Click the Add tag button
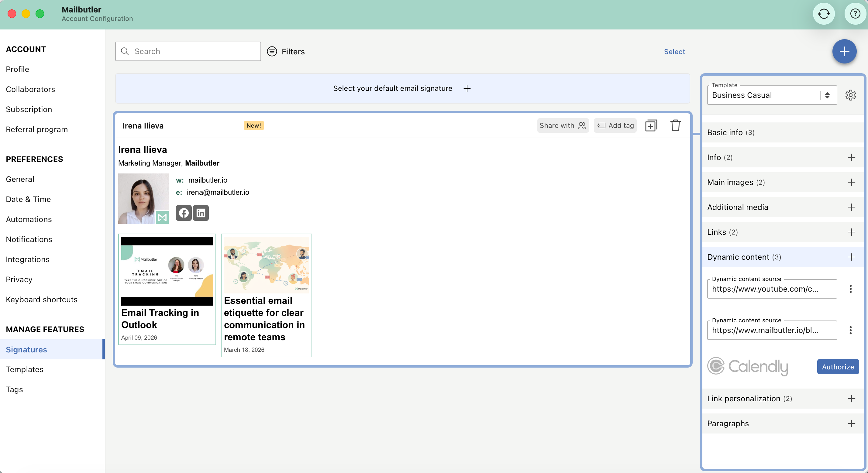This screenshot has height=473, width=868. [615, 125]
